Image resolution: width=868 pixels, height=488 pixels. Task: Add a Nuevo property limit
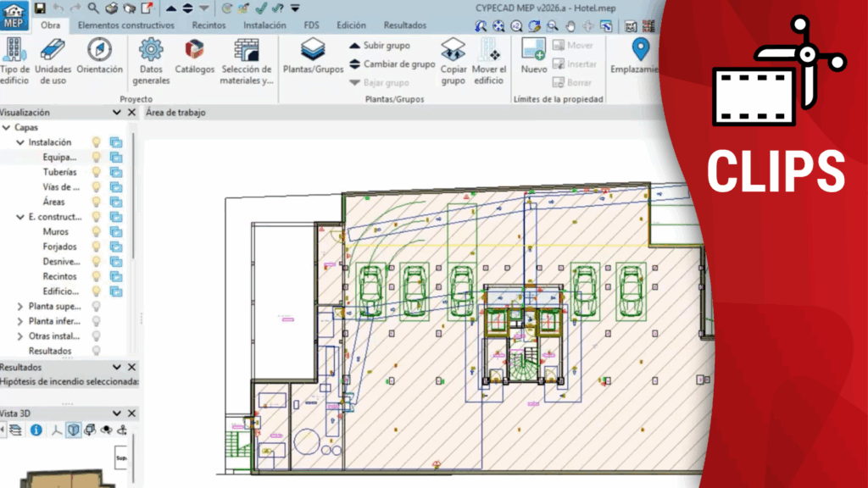[x=534, y=51]
